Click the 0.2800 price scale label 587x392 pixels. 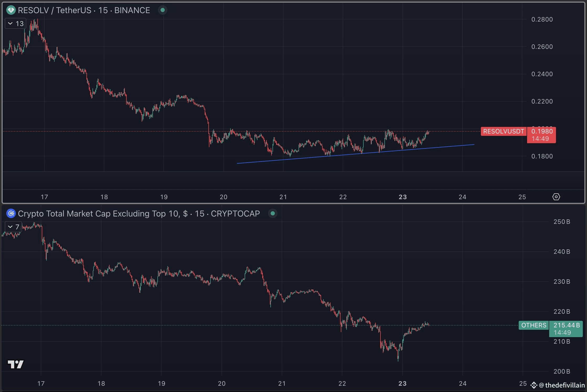point(542,19)
